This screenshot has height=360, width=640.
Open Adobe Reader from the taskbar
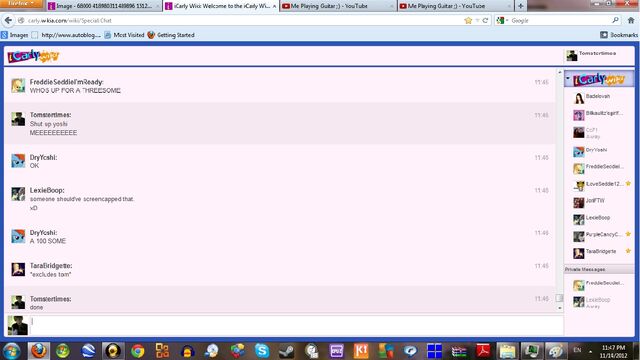483,351
